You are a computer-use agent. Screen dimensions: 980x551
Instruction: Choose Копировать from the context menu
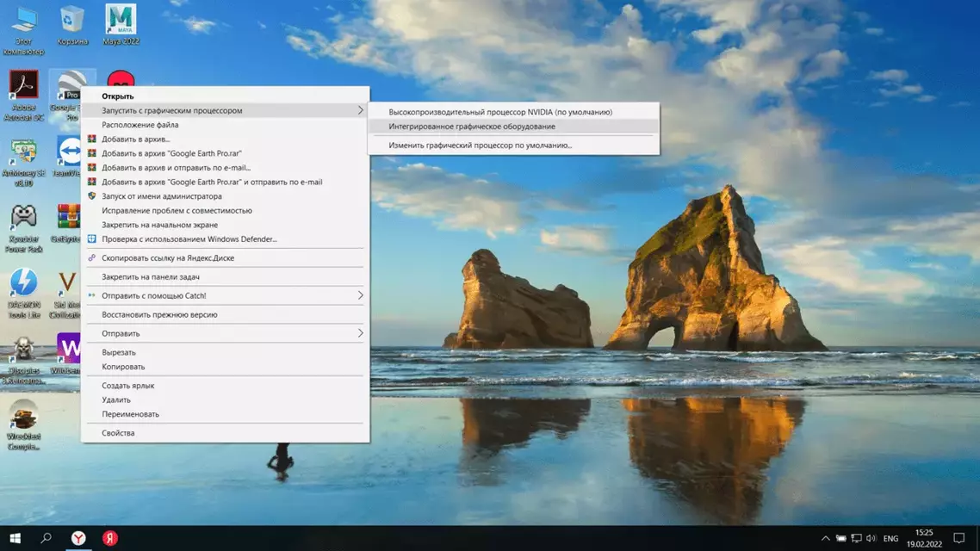pos(225,367)
